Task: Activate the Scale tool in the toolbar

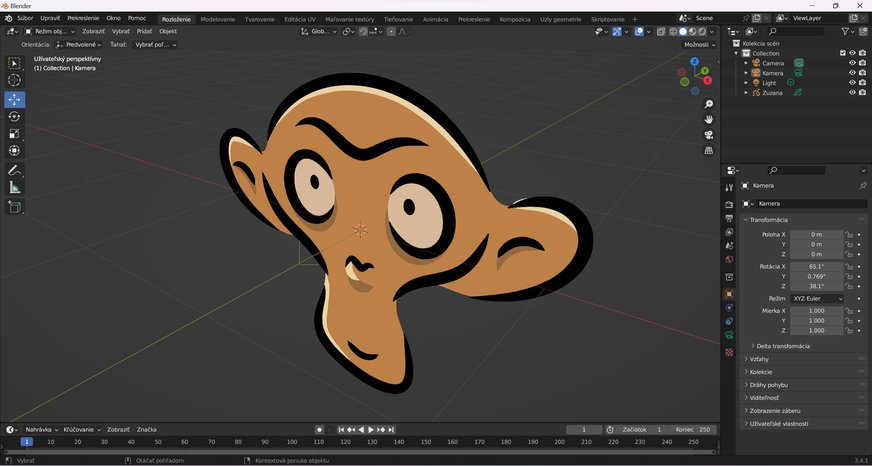Action: (14, 134)
